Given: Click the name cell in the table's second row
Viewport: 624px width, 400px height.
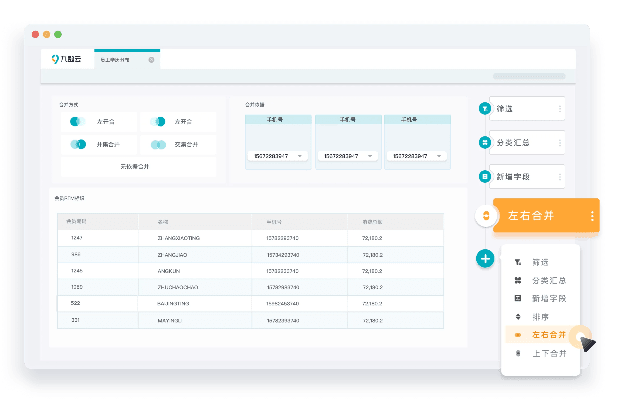Looking at the screenshot, I should coord(195,255).
